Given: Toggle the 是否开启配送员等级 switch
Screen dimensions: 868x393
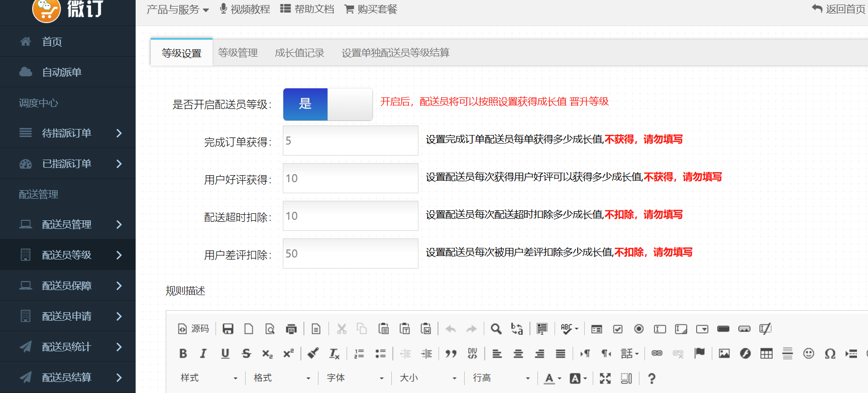Looking at the screenshot, I should (328, 104).
